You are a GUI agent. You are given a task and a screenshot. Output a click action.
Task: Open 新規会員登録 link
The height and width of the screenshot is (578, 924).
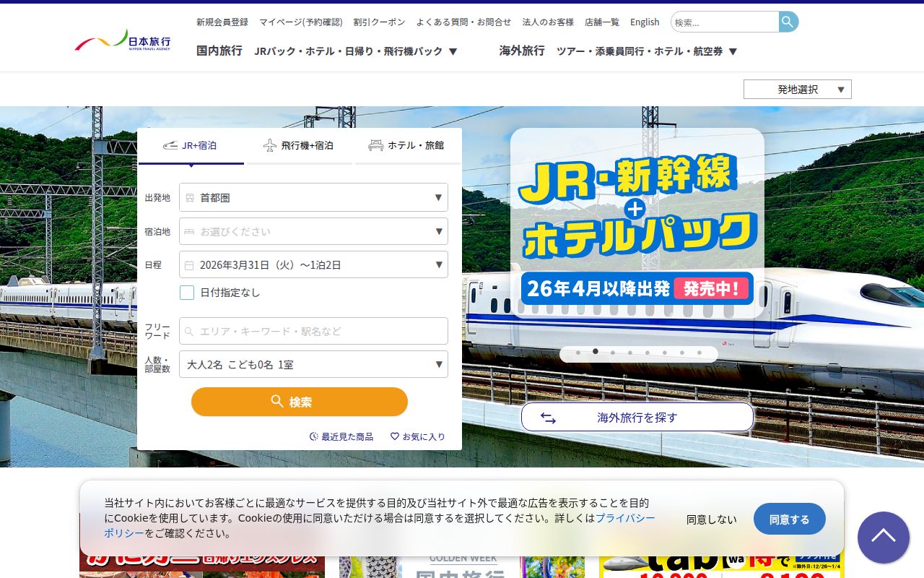pos(222,22)
